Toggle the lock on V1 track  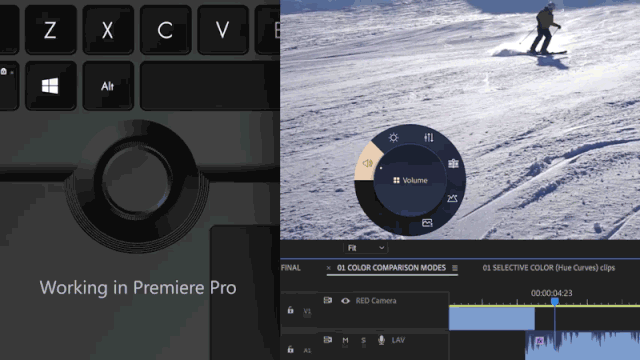(291, 310)
